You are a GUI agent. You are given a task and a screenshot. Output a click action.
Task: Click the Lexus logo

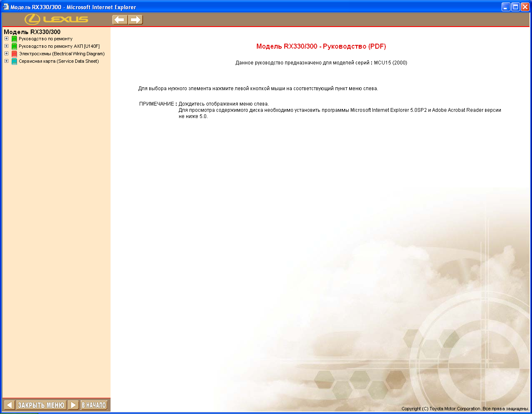click(56, 19)
